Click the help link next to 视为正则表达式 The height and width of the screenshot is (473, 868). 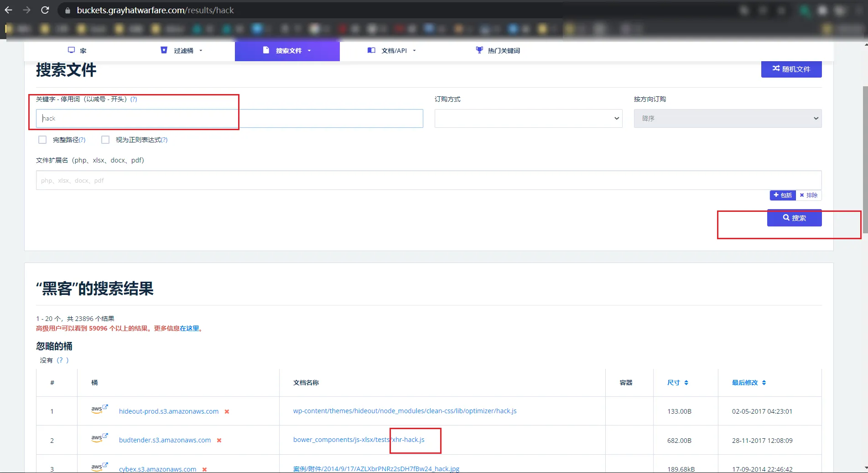coord(164,140)
